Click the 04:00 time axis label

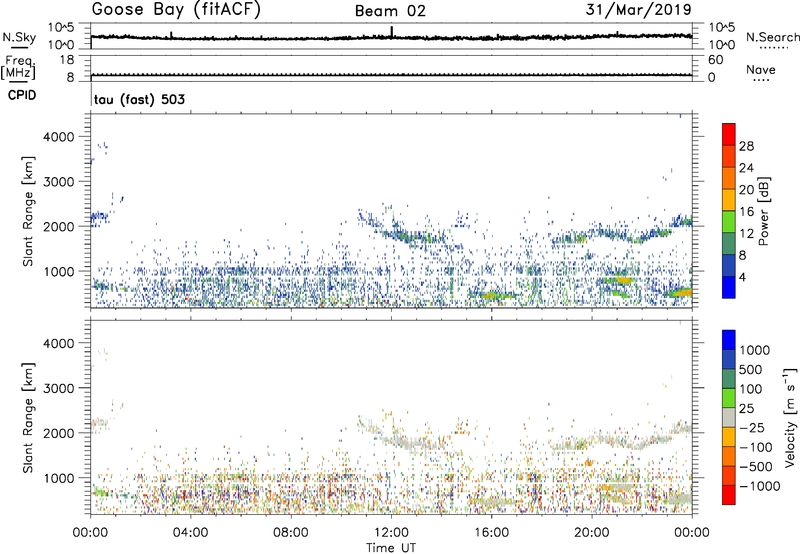click(190, 533)
